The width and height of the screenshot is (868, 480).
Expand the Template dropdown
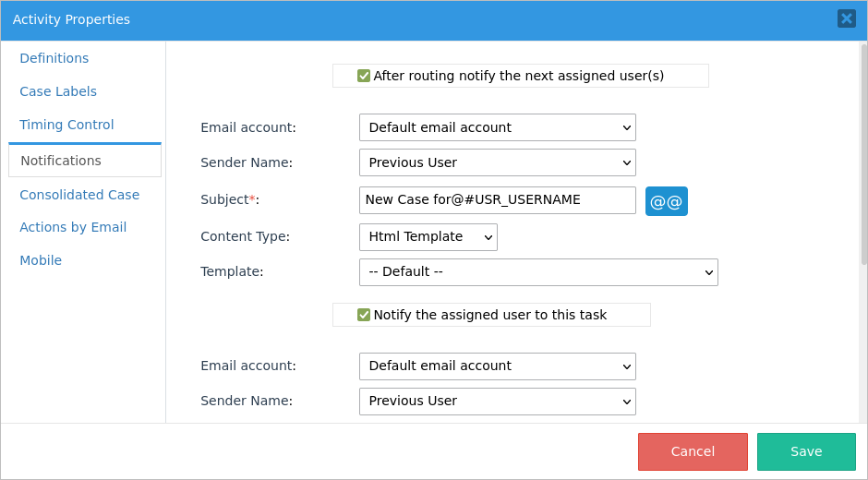point(537,272)
